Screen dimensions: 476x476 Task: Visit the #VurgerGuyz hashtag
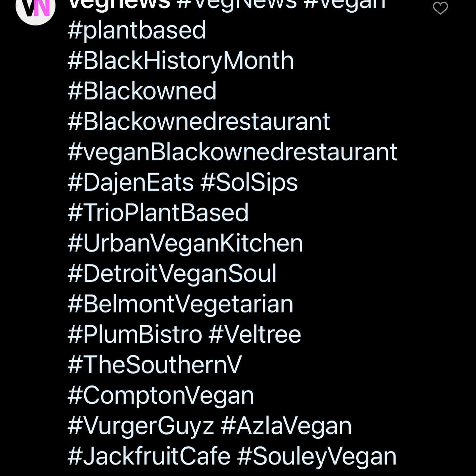(140, 426)
